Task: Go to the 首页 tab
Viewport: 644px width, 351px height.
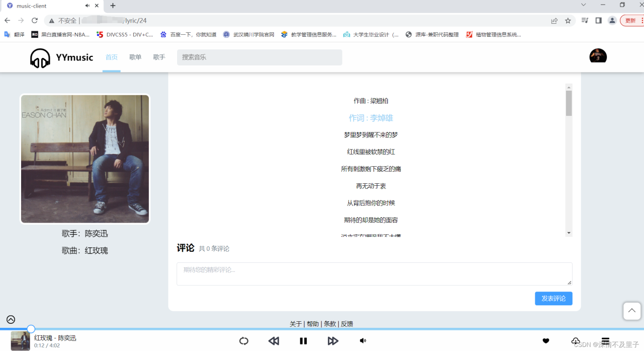Action: pyautogui.click(x=111, y=57)
